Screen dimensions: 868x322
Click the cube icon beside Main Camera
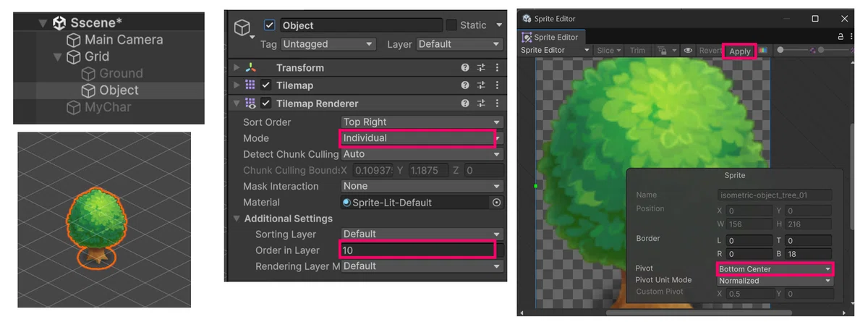[x=73, y=41]
